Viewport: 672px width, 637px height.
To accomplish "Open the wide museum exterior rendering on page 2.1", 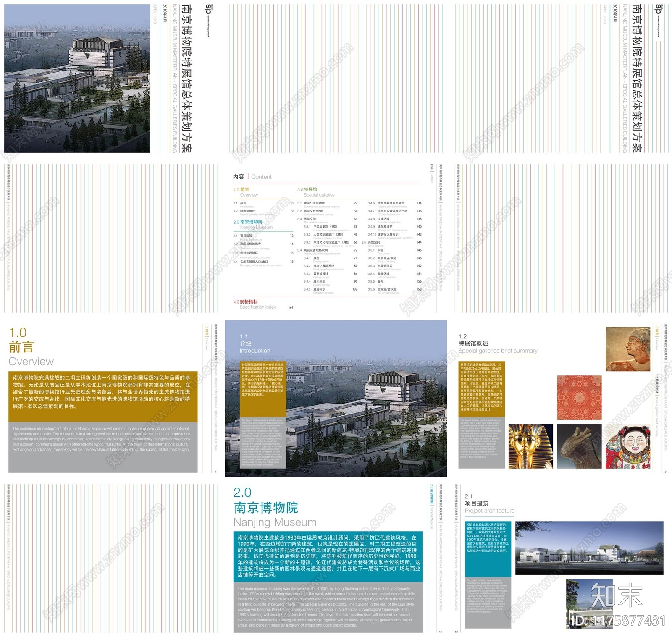I will (589, 548).
